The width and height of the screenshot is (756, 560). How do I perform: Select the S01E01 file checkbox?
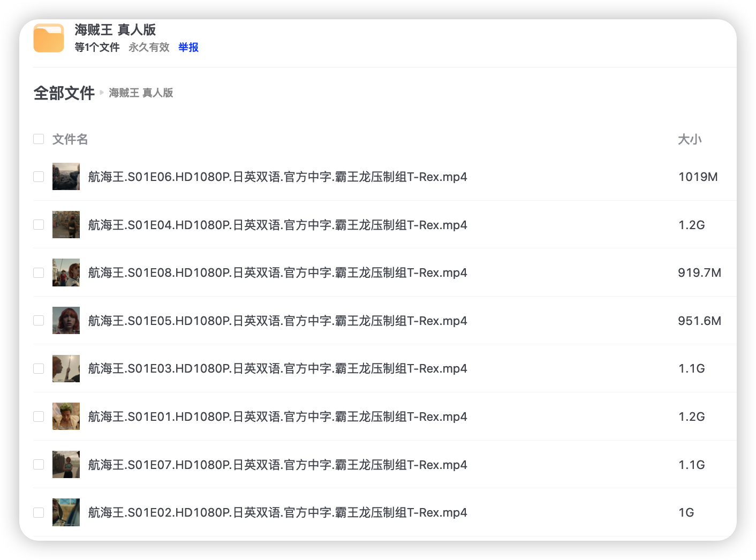(x=39, y=416)
